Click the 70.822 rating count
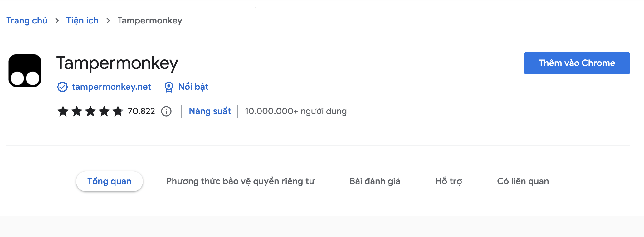 141,111
